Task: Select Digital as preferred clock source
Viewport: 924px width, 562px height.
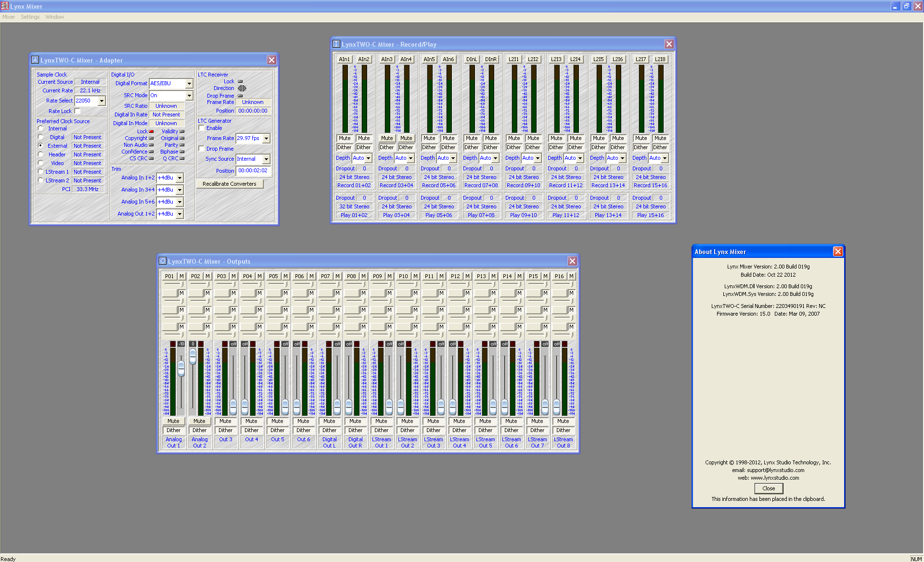Action: coord(40,137)
